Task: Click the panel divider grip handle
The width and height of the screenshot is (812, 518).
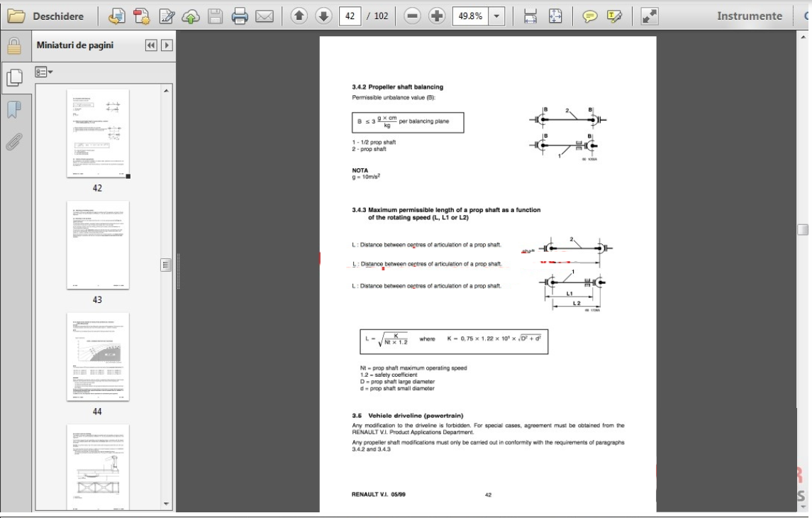Action: [178, 271]
